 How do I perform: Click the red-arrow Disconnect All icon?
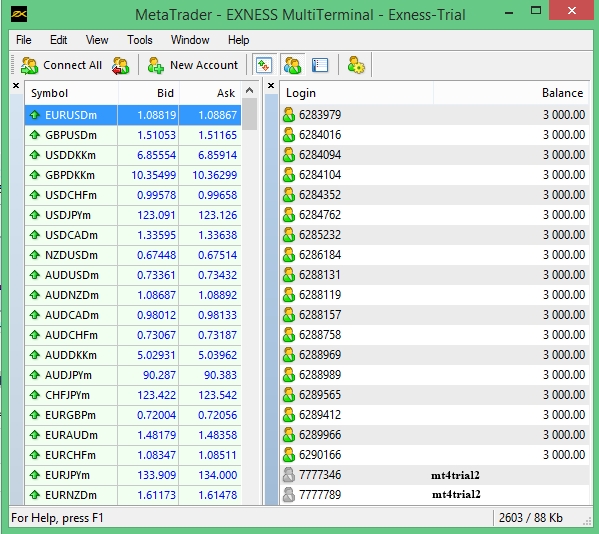120,65
